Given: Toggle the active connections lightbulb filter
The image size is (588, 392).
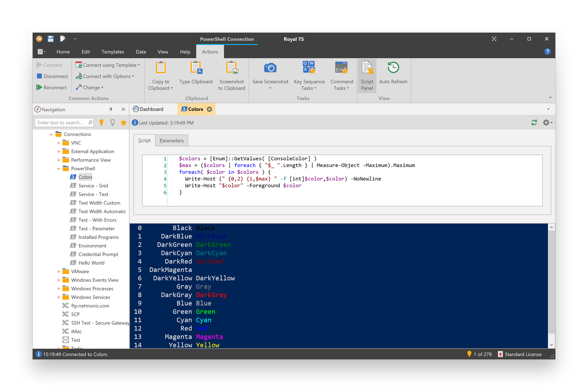Looking at the screenshot, I should point(102,122).
